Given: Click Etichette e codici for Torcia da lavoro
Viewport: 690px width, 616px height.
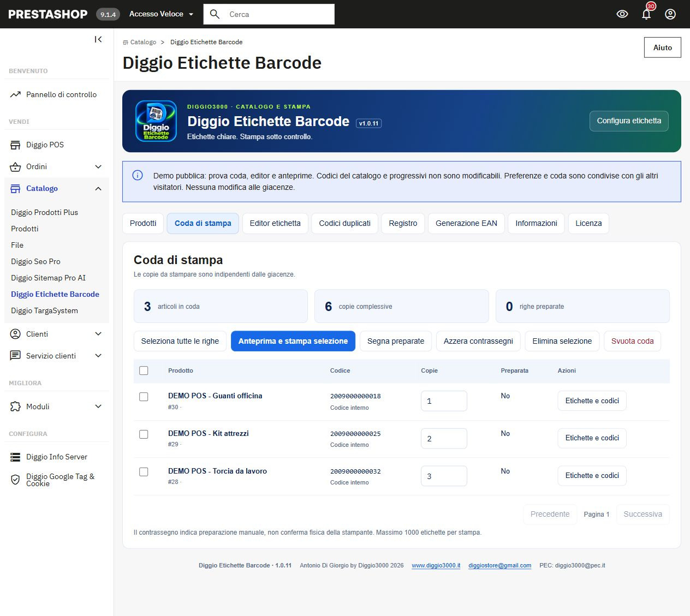Looking at the screenshot, I should 592,476.
